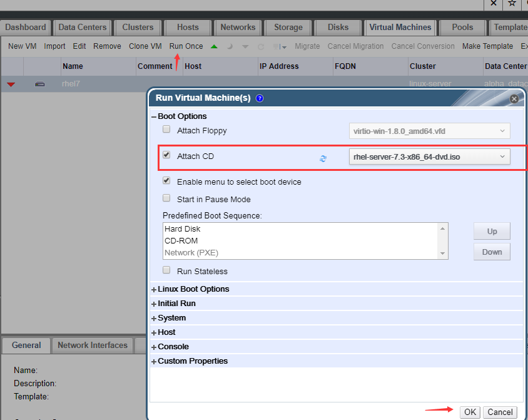Image resolution: width=528 pixels, height=420 pixels.
Task: Click Edit in the VM toolbar
Action: (x=79, y=46)
